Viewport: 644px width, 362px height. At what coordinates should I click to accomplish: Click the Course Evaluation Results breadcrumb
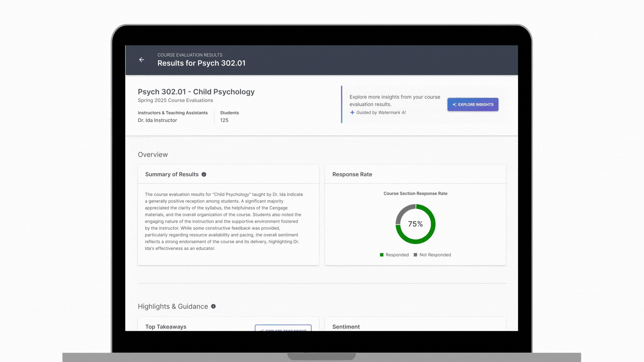pyautogui.click(x=190, y=55)
